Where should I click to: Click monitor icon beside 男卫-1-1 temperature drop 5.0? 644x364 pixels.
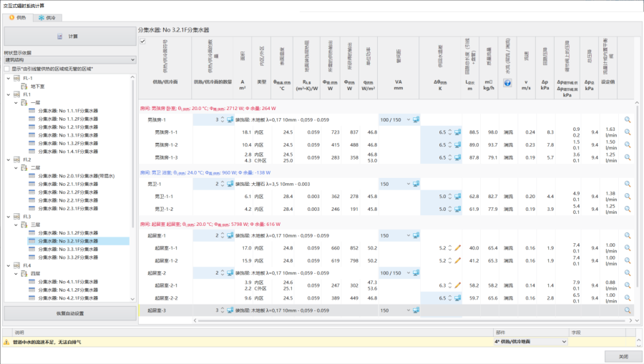coord(457,197)
